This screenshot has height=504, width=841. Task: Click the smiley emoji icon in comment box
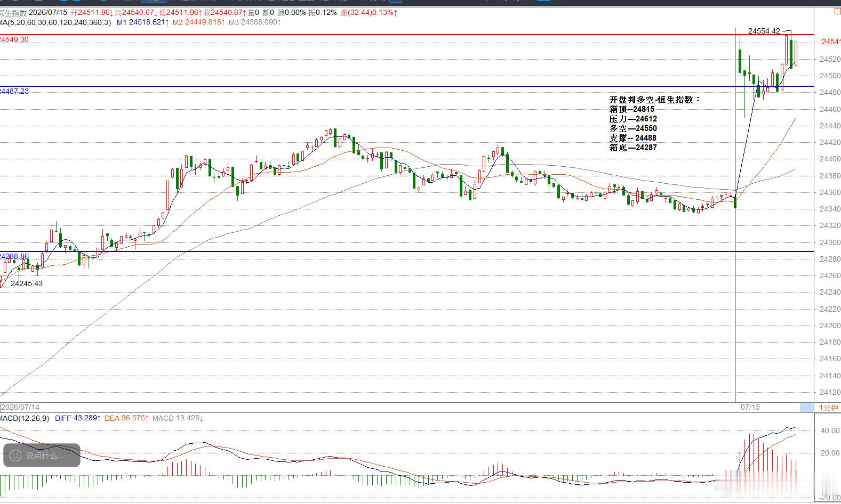(15, 456)
